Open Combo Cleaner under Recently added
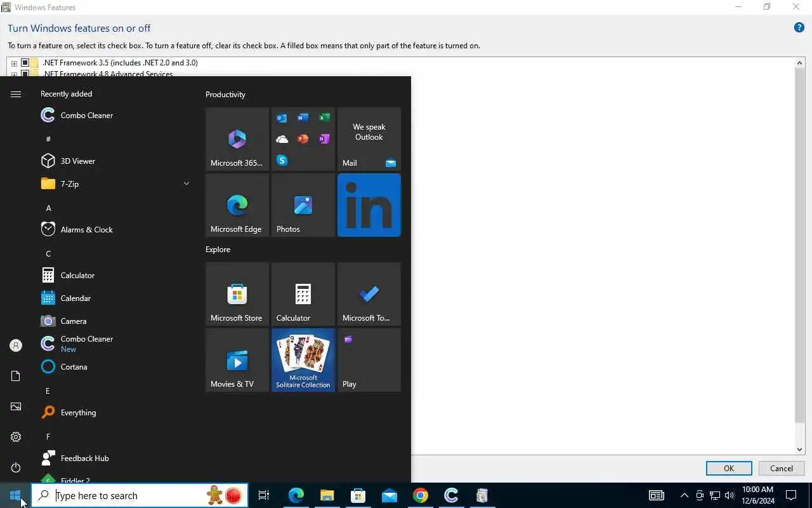 pyautogui.click(x=114, y=115)
